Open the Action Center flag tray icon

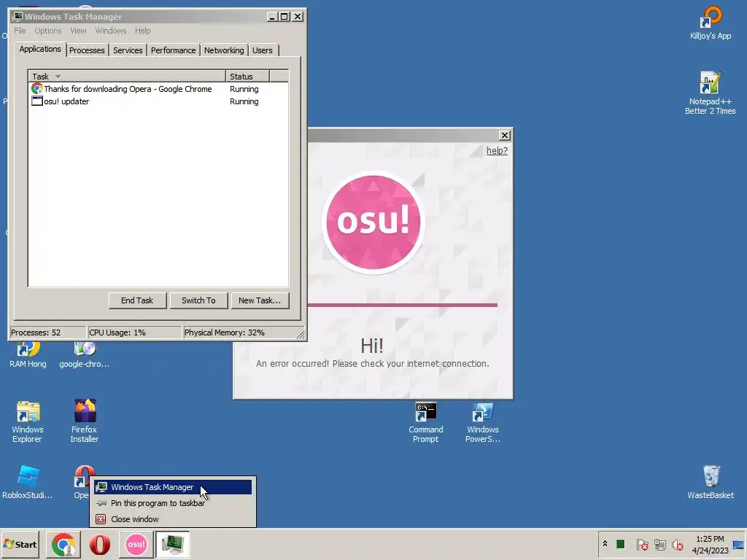pos(642,544)
